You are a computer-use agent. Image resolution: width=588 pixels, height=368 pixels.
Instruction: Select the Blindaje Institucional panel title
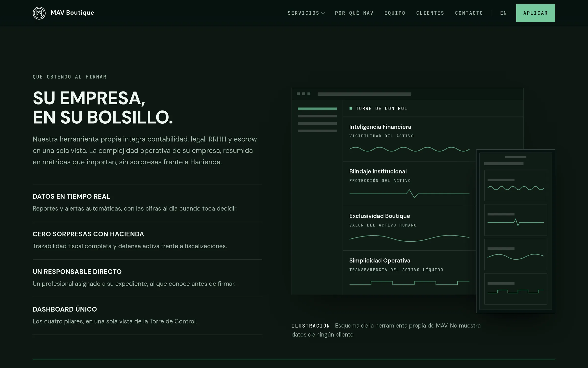pos(378,171)
